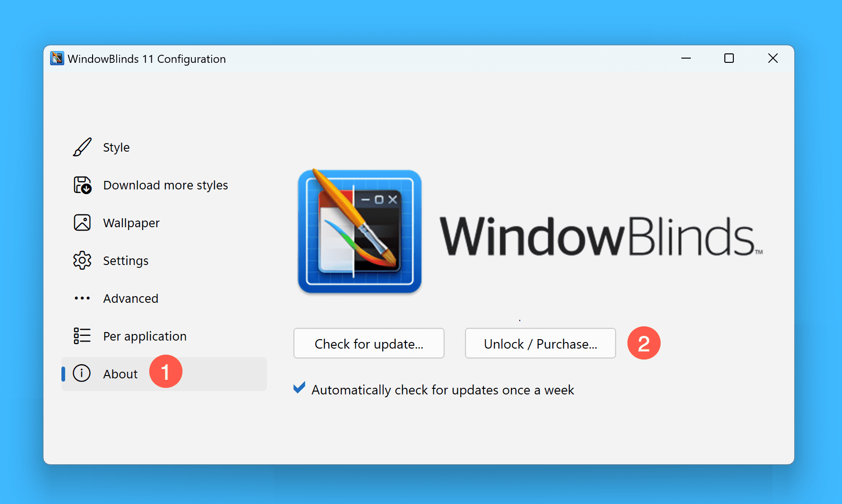Open the Style section label

coord(116,147)
